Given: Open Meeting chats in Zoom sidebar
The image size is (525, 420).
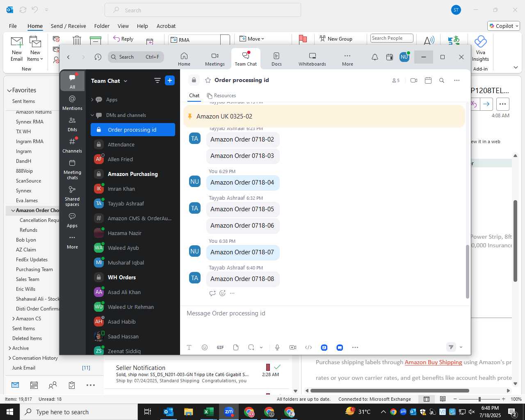Looking at the screenshot, I should click(72, 169).
